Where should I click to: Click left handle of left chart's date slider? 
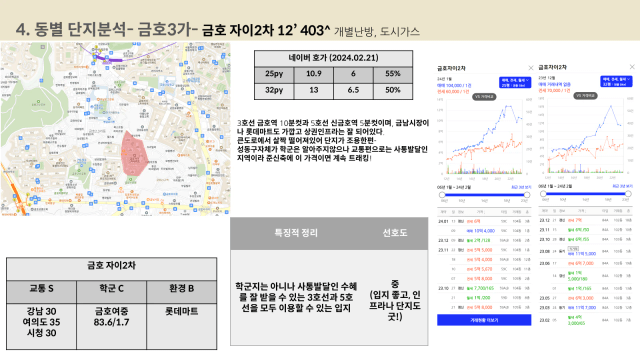[x=442, y=195]
